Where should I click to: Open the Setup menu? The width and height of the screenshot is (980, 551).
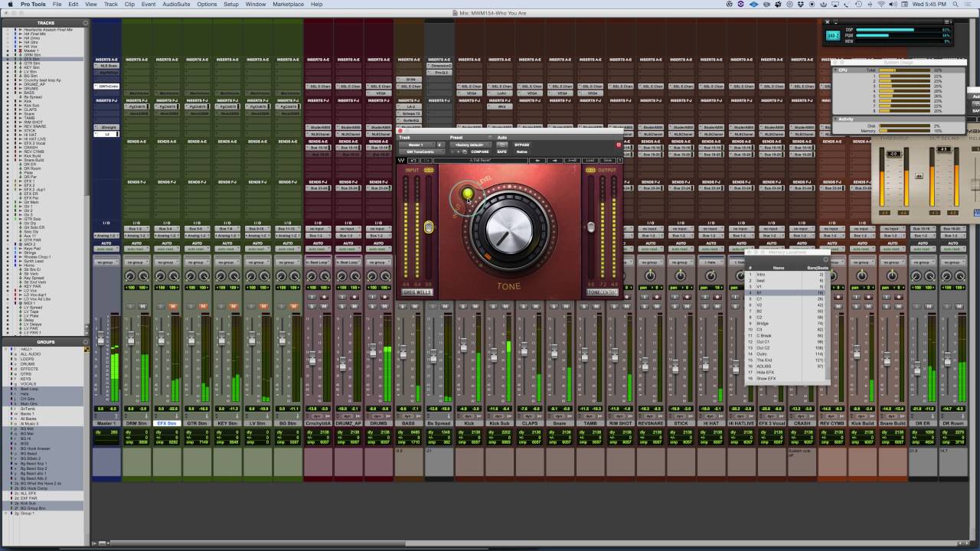tap(231, 5)
